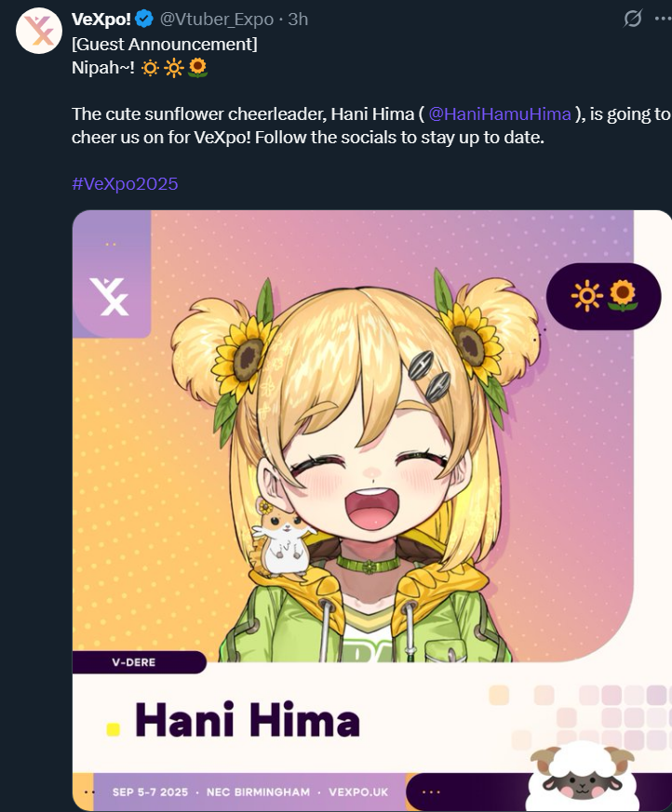Click the SEP 5-7 2025 date text
Image resolution: width=672 pixels, height=812 pixels.
[x=150, y=792]
